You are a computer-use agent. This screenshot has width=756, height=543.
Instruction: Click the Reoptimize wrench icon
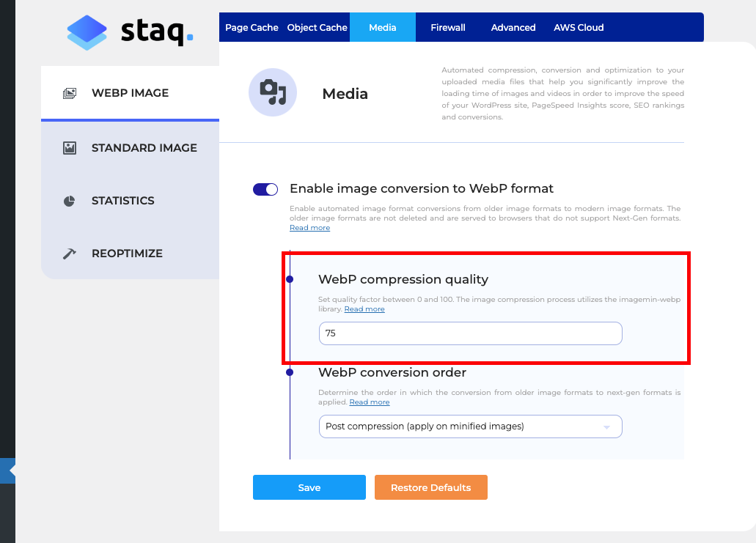[70, 253]
